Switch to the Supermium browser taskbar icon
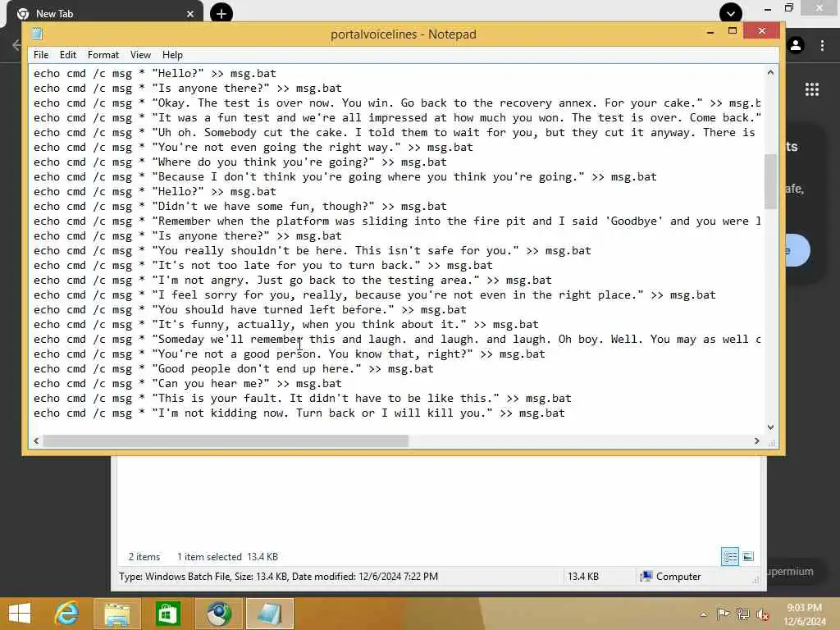This screenshot has width=840, height=630. pyautogui.click(x=218, y=614)
